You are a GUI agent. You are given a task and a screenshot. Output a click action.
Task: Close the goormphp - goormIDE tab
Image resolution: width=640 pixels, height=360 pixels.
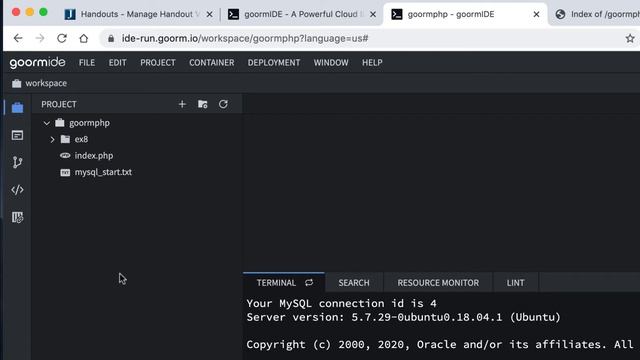point(536,14)
